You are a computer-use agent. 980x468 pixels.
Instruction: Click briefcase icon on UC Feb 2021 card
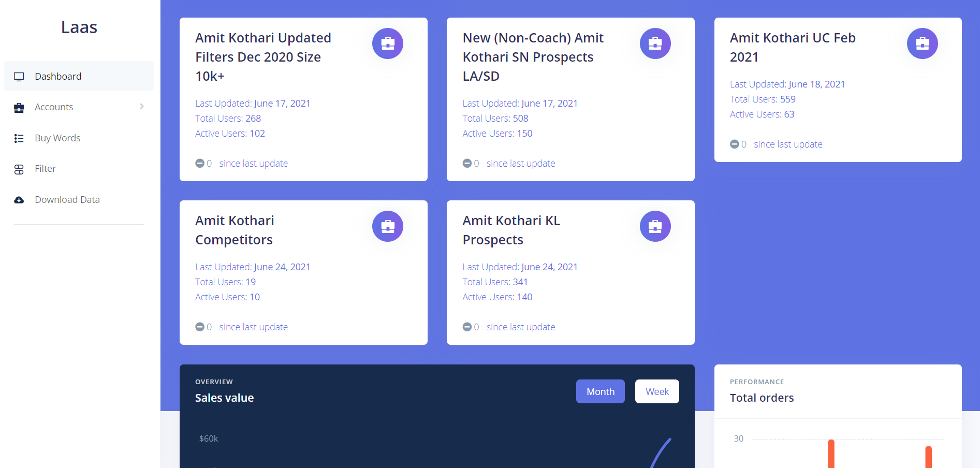tap(923, 43)
